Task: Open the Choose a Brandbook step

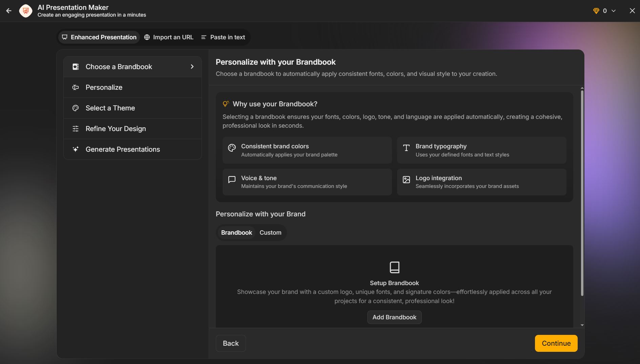Action: (132, 67)
